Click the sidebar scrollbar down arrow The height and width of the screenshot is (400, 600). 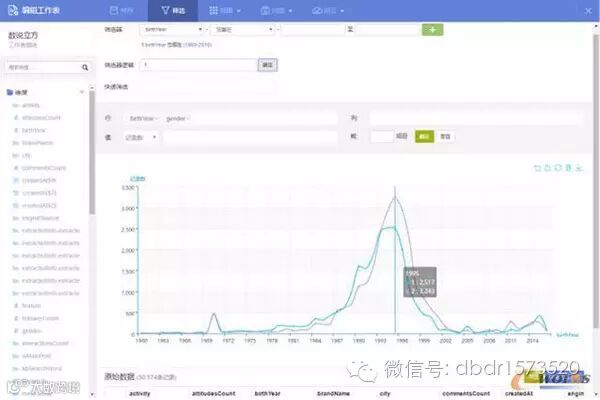92,394
